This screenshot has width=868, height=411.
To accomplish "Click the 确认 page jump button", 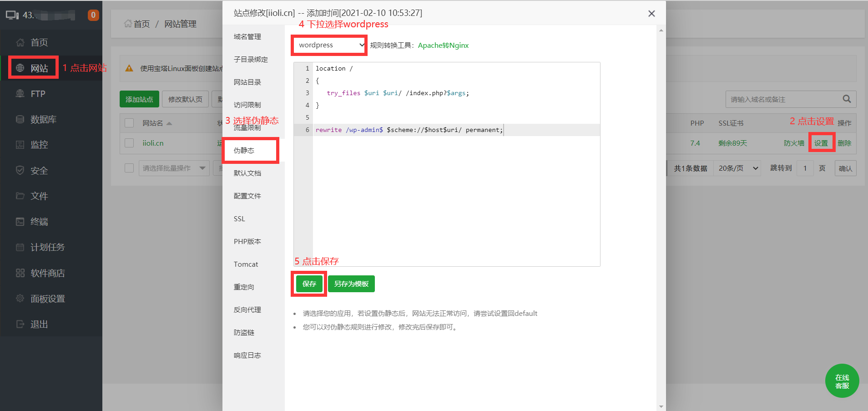I will [x=845, y=168].
